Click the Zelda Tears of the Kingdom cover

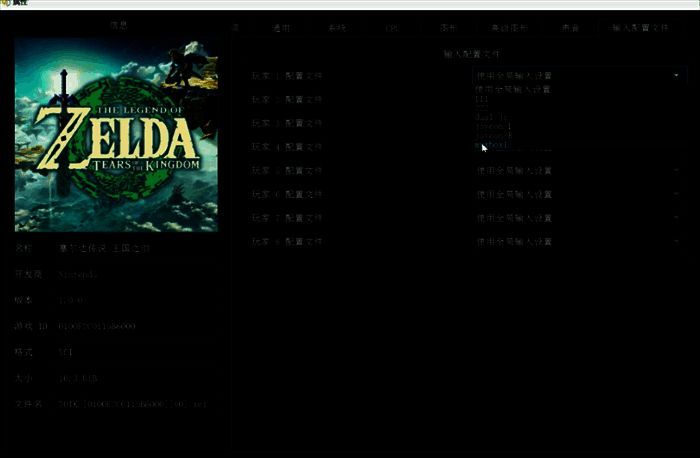pos(116,135)
